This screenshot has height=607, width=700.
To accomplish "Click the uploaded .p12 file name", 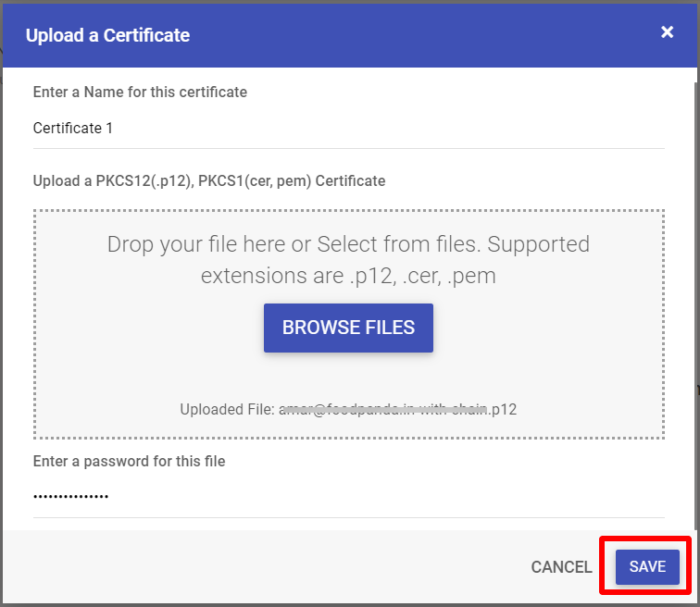I will click(x=397, y=409).
